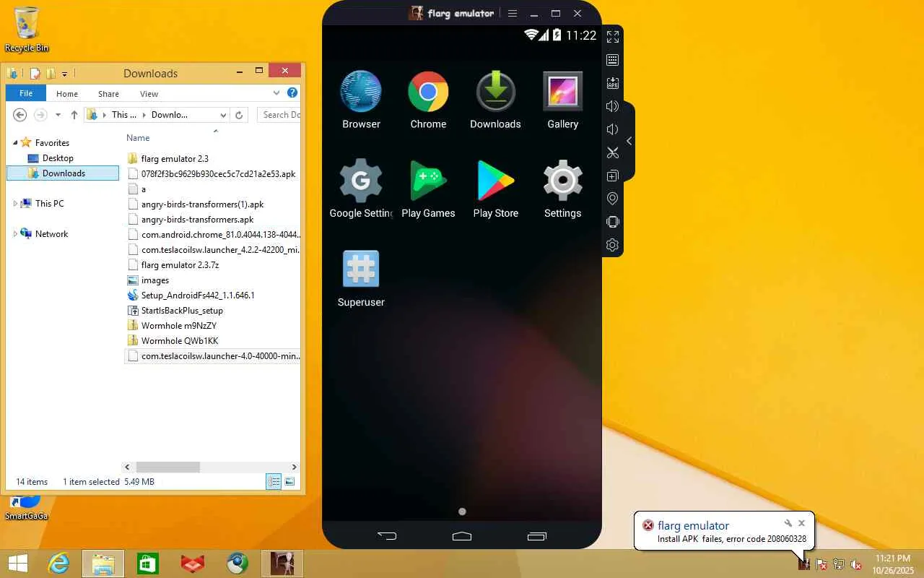
Task: Open Internet Explorer from the taskbar
Action: tap(58, 564)
